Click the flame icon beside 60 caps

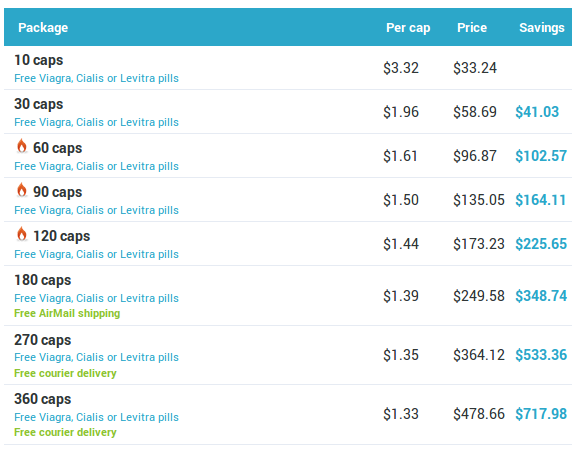click(22, 146)
